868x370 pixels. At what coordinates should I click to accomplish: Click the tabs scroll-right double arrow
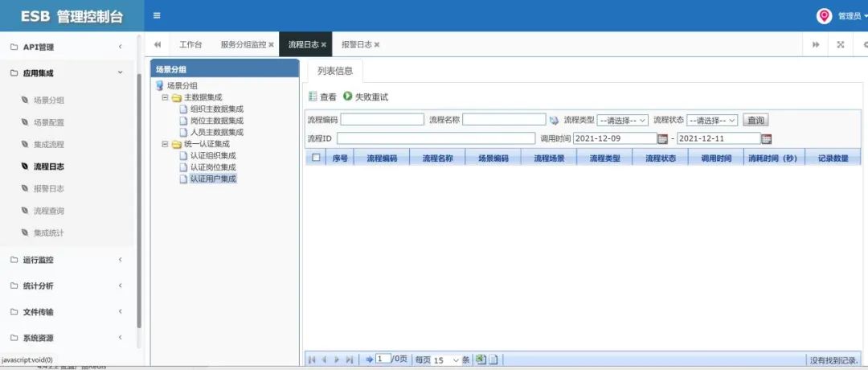coord(816,45)
